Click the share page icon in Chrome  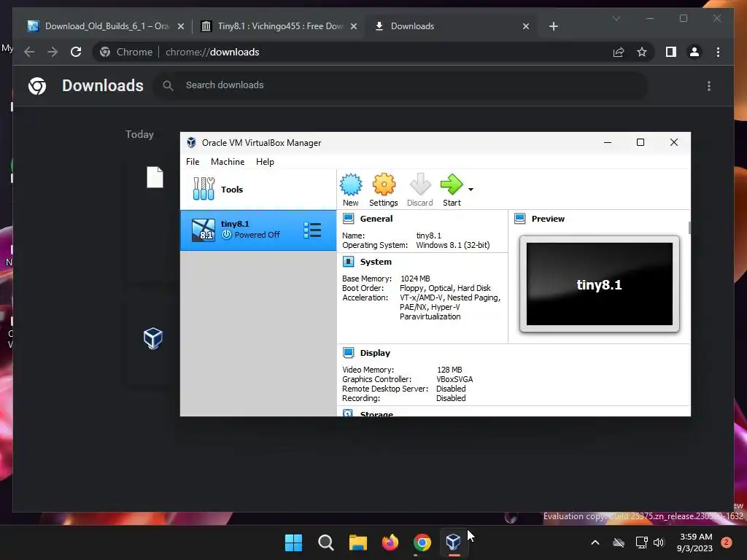click(619, 52)
